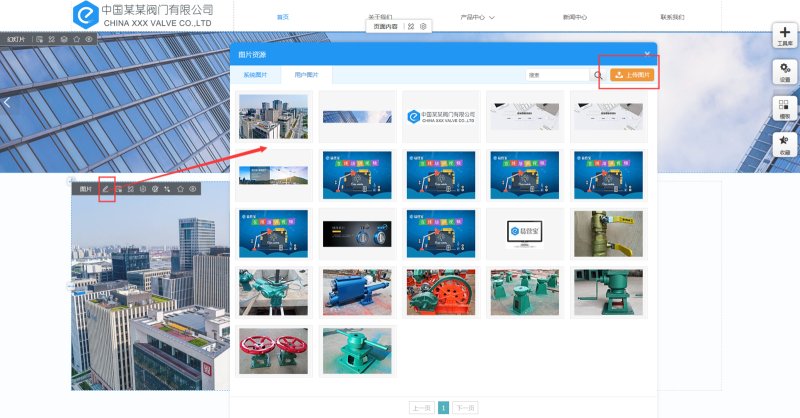Open the 设置 settings panel

785,71
